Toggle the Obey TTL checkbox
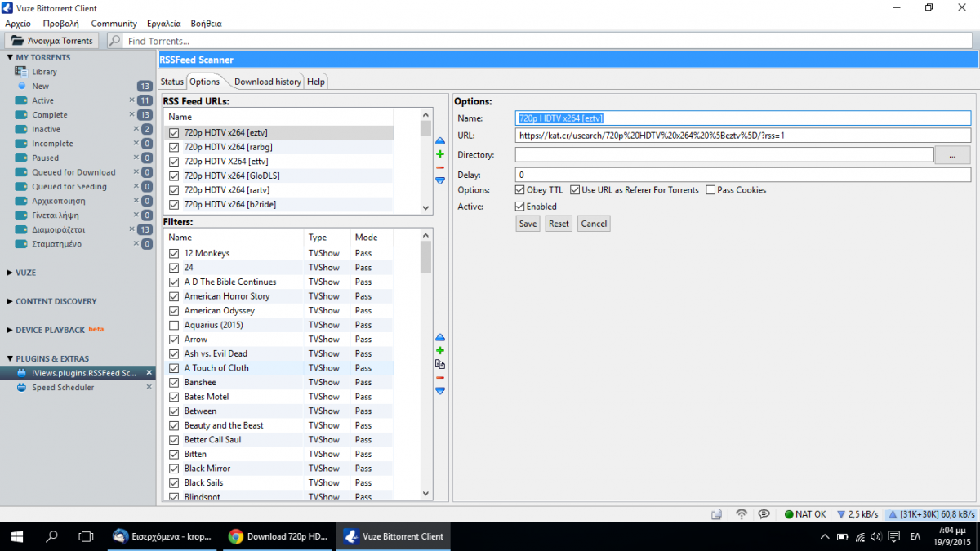The width and height of the screenshot is (980, 551). (x=520, y=190)
